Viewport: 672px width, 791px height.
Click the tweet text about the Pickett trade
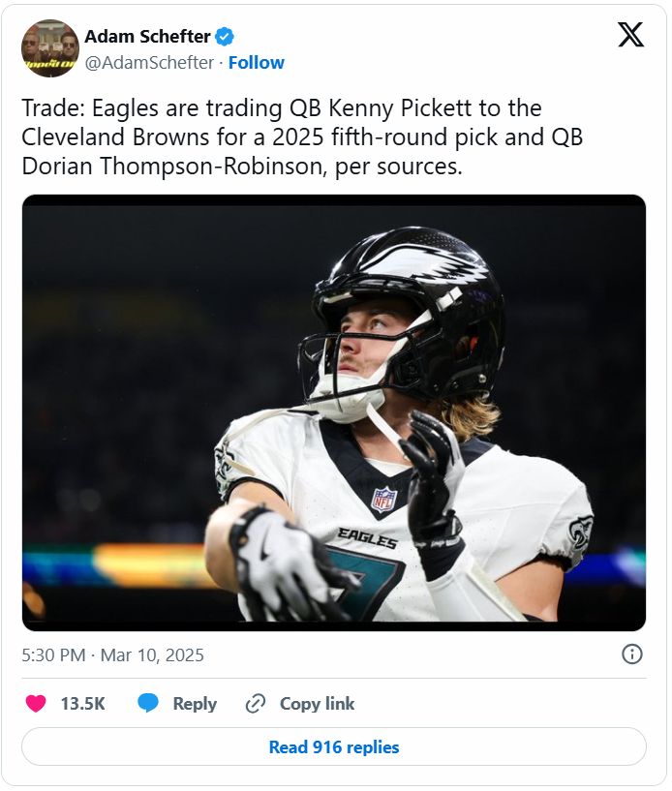coord(302,137)
